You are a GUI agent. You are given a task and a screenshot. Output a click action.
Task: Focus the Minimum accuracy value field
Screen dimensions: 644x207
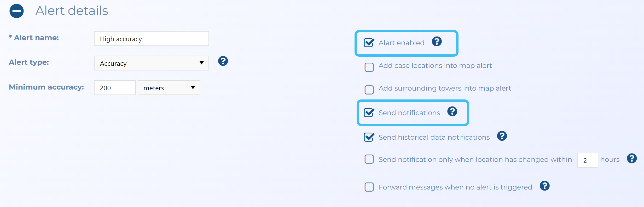click(x=115, y=88)
